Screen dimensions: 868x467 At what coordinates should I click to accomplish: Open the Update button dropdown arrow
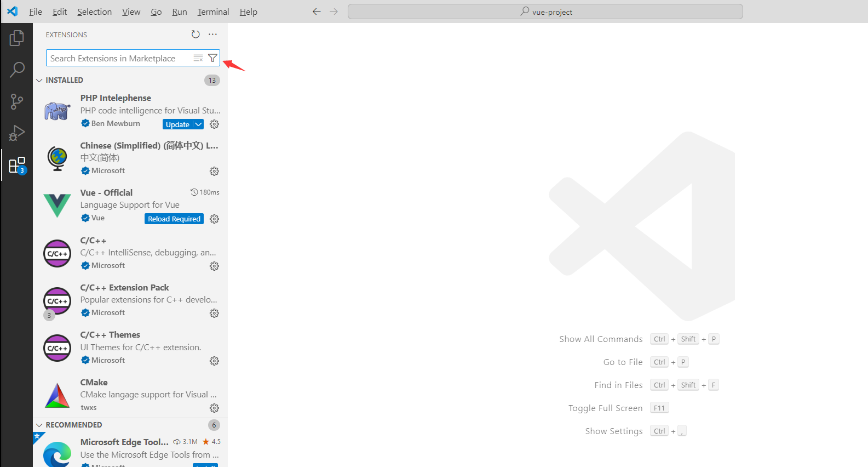click(198, 124)
